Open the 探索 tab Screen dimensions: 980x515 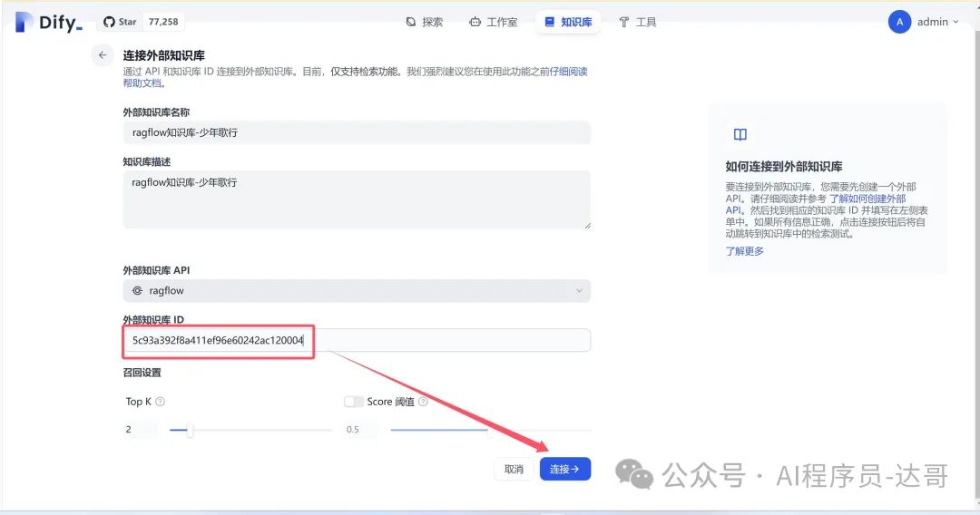(x=425, y=22)
